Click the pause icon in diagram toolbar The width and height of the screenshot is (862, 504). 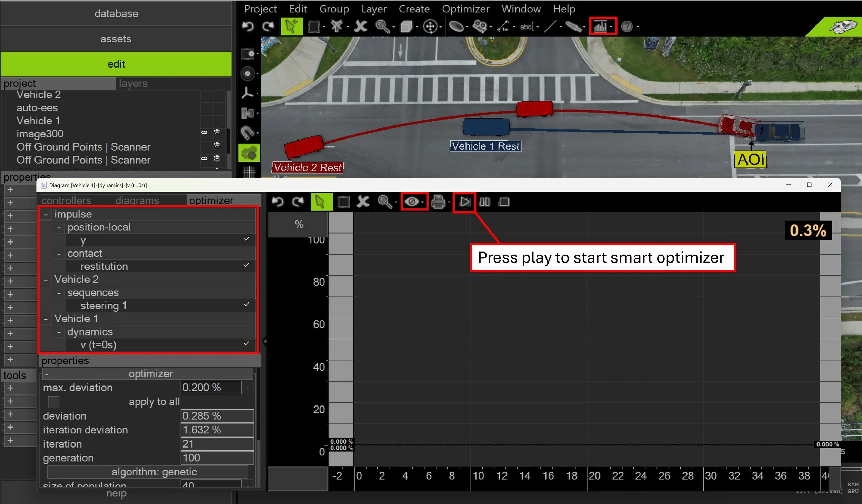pyautogui.click(x=484, y=202)
